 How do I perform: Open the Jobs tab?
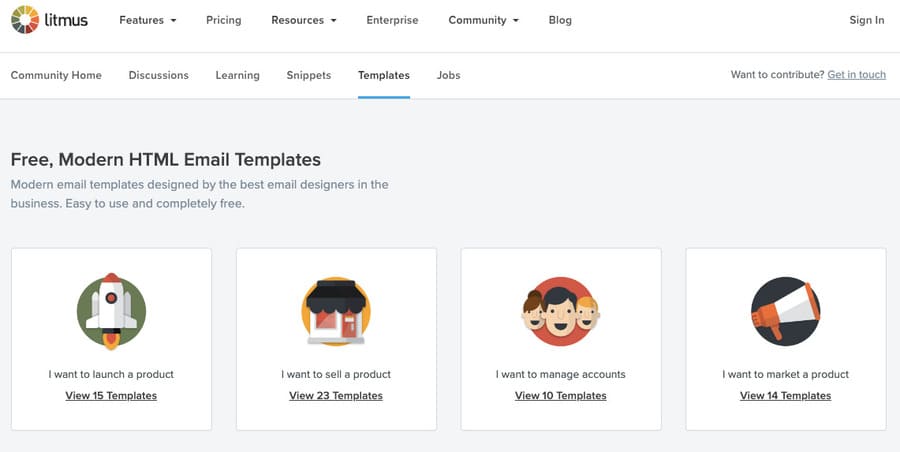pyautogui.click(x=448, y=75)
